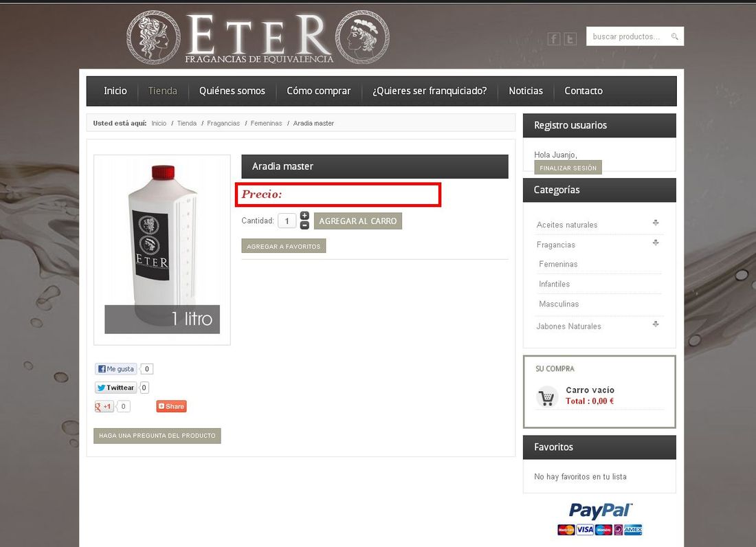Click the Google +1 button
756x547 pixels.
click(104, 406)
